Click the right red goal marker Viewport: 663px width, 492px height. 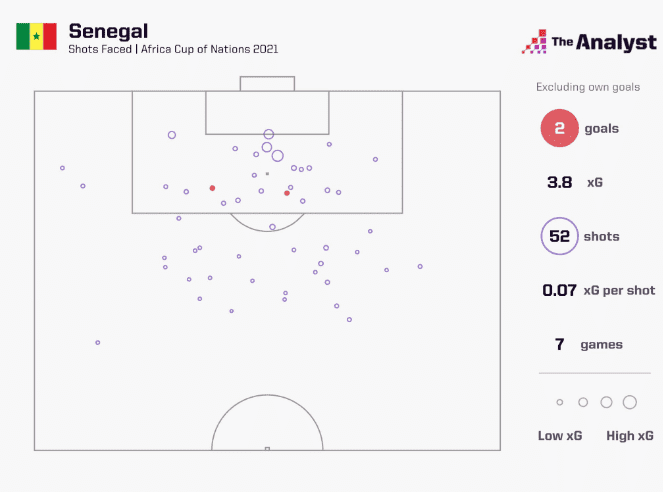[x=287, y=193]
